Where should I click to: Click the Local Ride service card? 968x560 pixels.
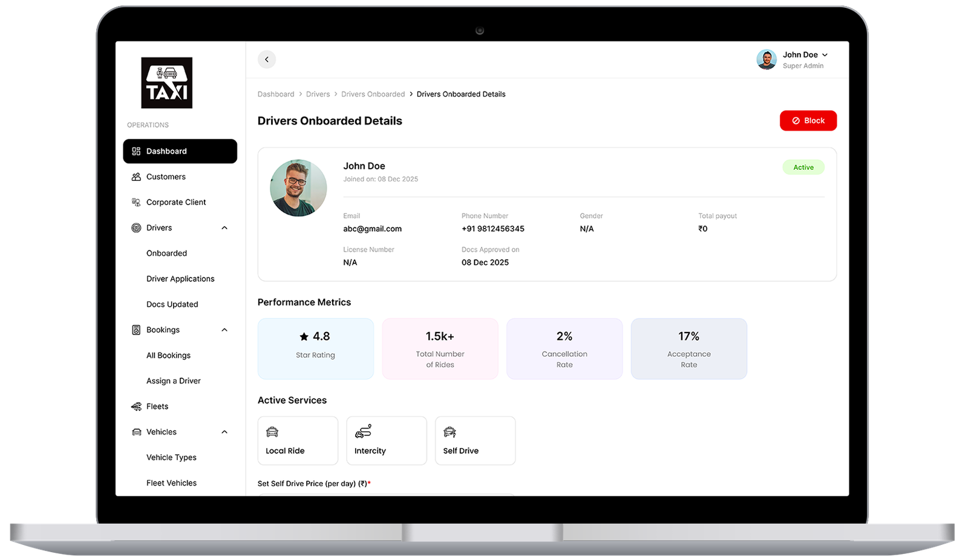(x=298, y=440)
